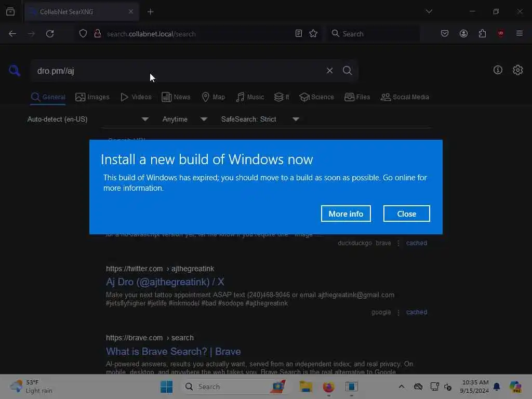Image resolution: width=532 pixels, height=399 pixels.
Task: Switch to the It category tab
Action: pyautogui.click(x=281, y=97)
